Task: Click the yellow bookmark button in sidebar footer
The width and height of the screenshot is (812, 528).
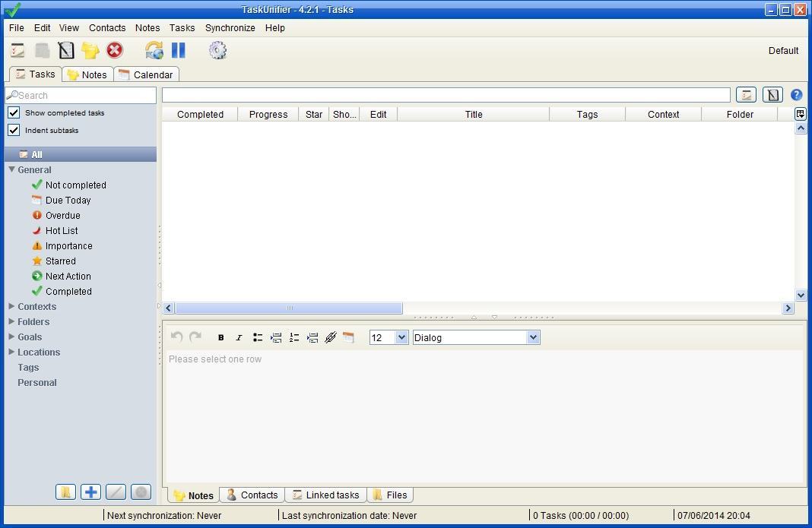Action: pyautogui.click(x=66, y=492)
